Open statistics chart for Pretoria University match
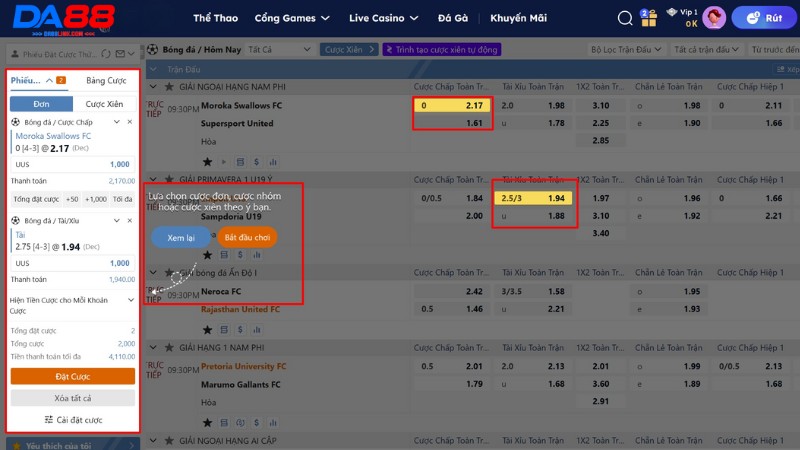800x450 pixels. [273, 422]
